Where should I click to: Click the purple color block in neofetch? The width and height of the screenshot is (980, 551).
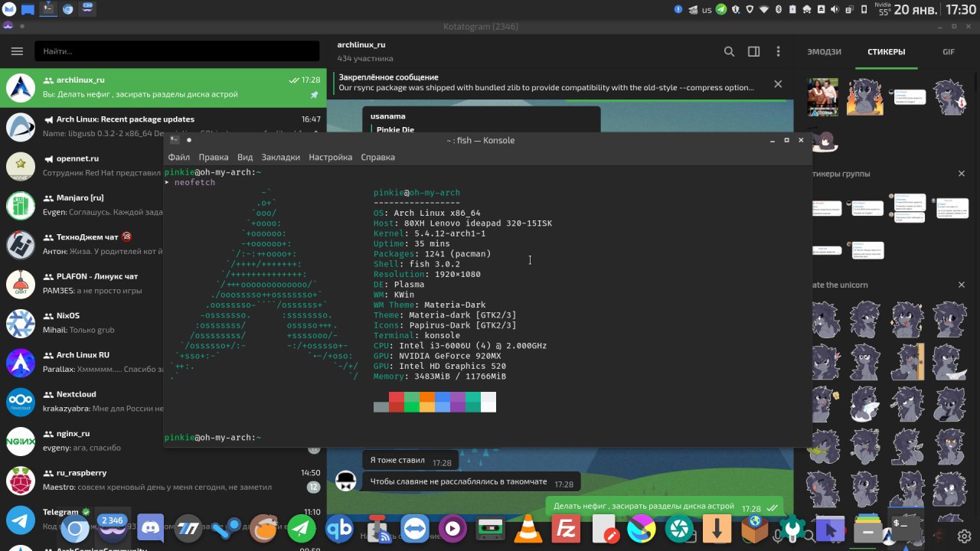coord(458,402)
